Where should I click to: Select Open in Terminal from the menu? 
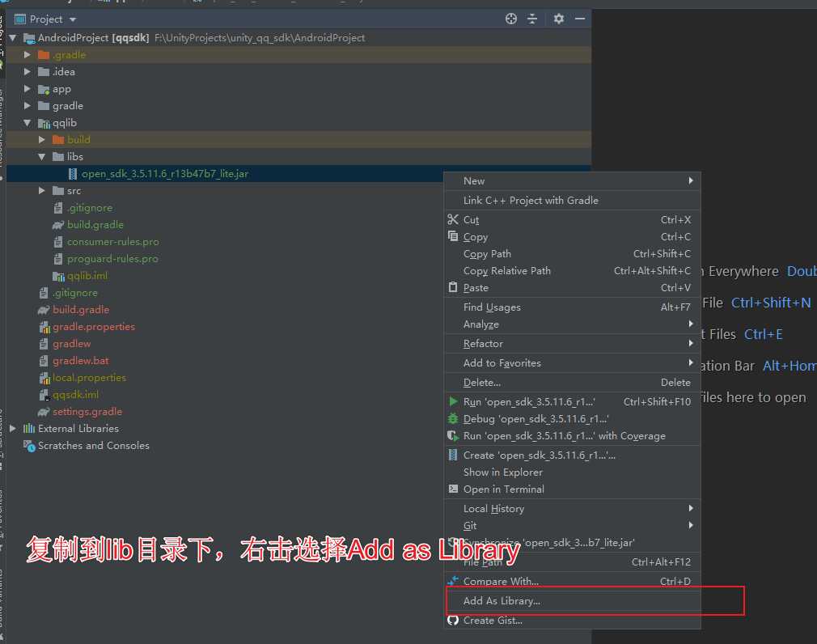(x=502, y=489)
